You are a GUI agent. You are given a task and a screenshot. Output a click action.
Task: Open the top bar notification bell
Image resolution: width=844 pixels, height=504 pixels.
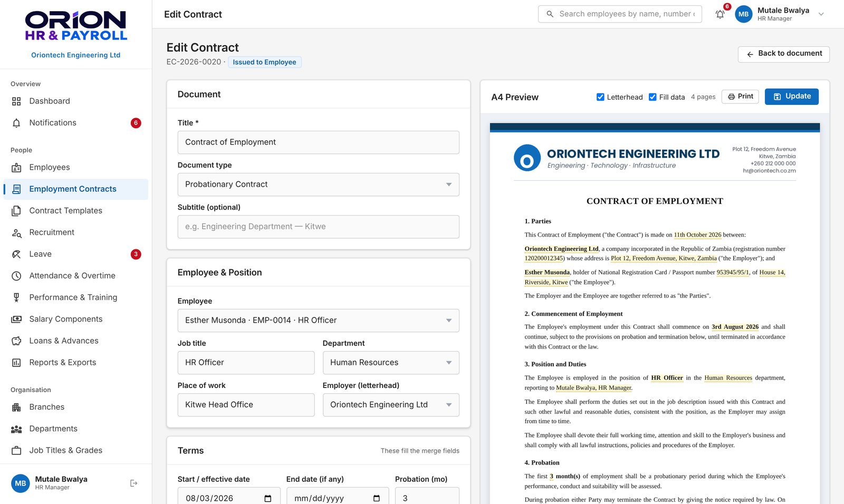[x=720, y=14]
